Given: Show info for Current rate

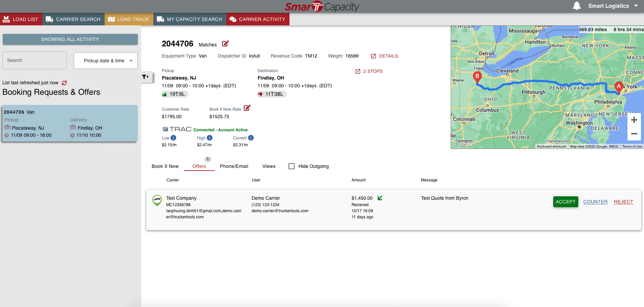Looking at the screenshot, I should [251, 138].
